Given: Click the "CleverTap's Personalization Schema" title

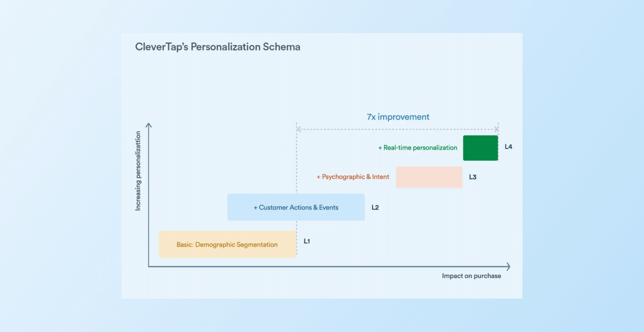Looking at the screenshot, I should point(217,47).
